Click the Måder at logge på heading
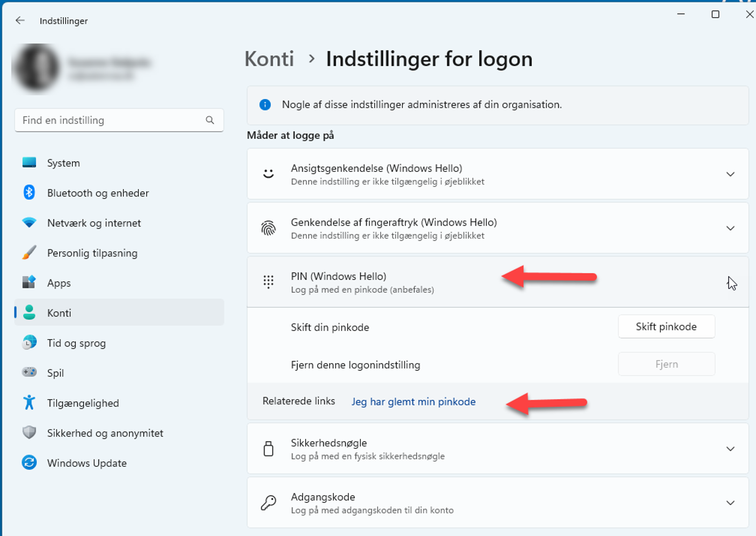Screen dimensions: 756x536 (290, 135)
